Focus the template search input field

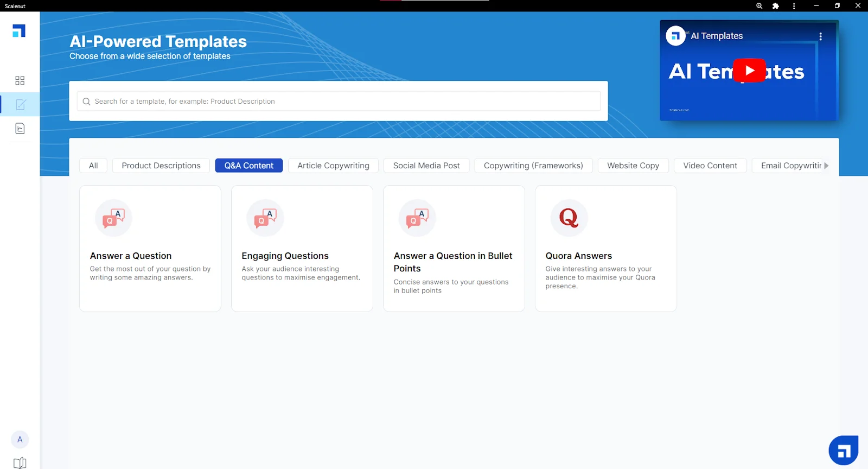pos(339,101)
